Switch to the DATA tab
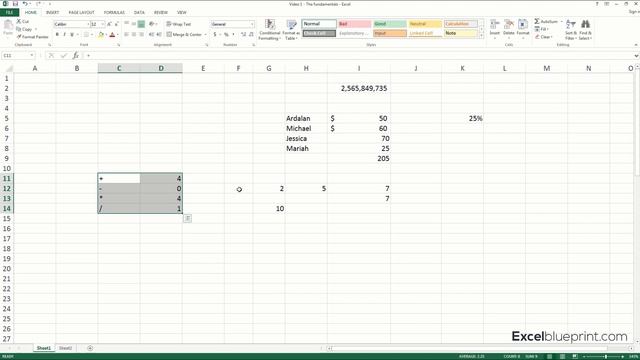Image resolution: width=640 pixels, height=360 pixels. click(x=139, y=13)
